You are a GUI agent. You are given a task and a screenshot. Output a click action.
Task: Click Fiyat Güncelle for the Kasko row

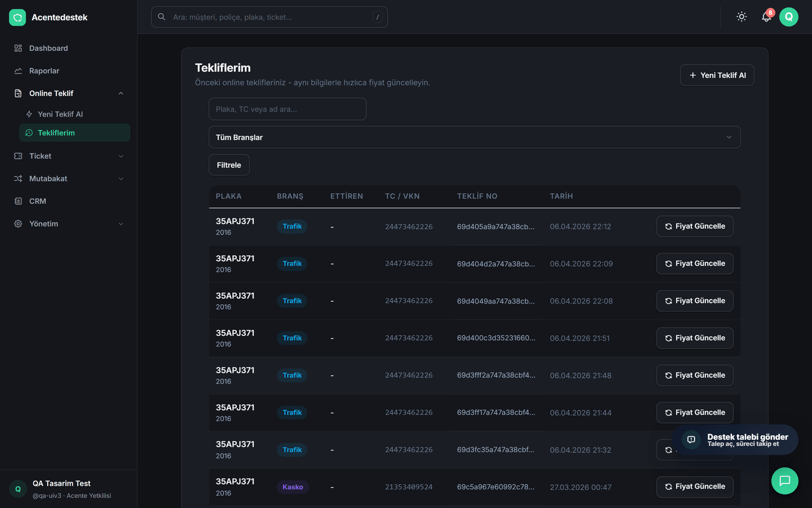(x=695, y=487)
